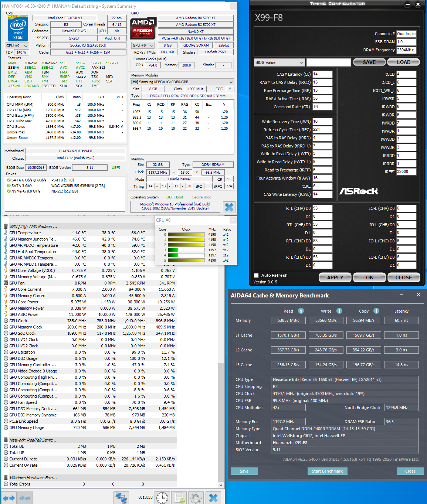
Task: Click the circle icon beside Total Errors row
Action: coord(6,484)
